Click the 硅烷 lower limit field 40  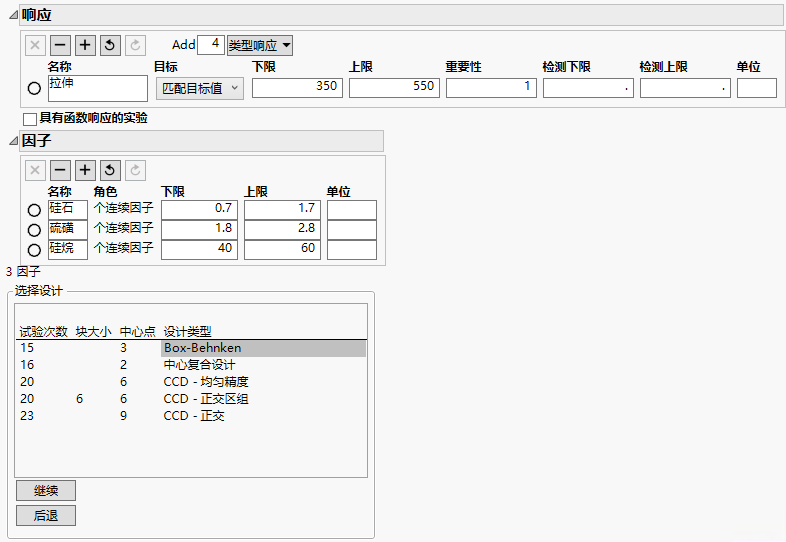[x=199, y=250]
